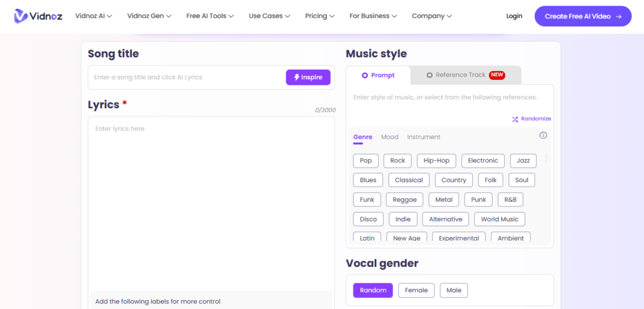The height and width of the screenshot is (309, 644).
Task: Choose the Electronic genre tag
Action: (483, 161)
